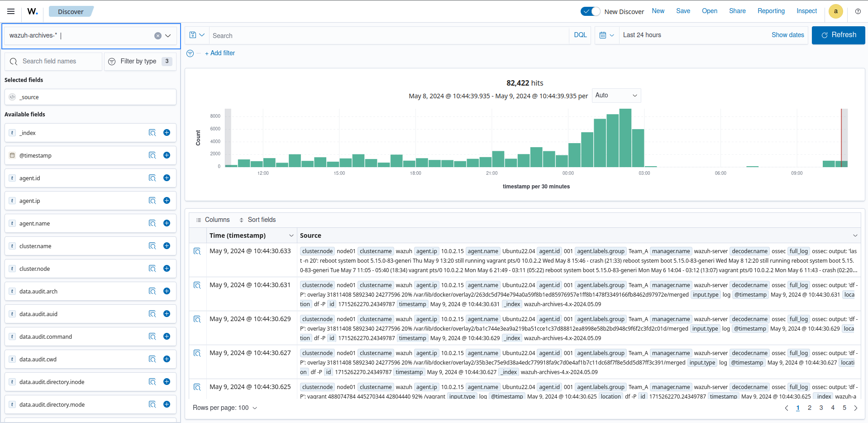Open the calendar date picker icon
868x423 pixels.
pos(604,35)
